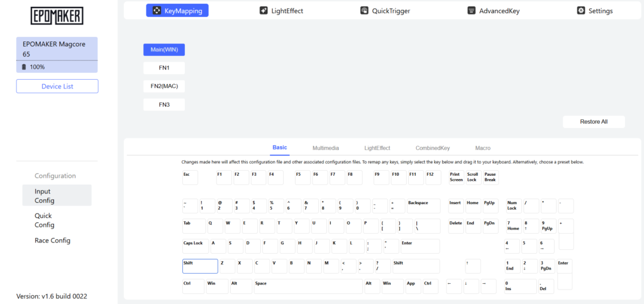Open the Macro tab

tap(482, 148)
